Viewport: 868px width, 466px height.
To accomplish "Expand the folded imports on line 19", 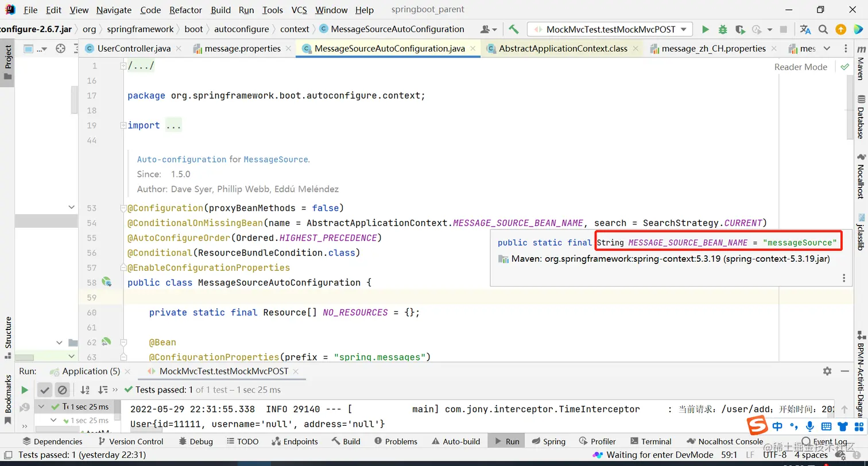I will coord(123,125).
